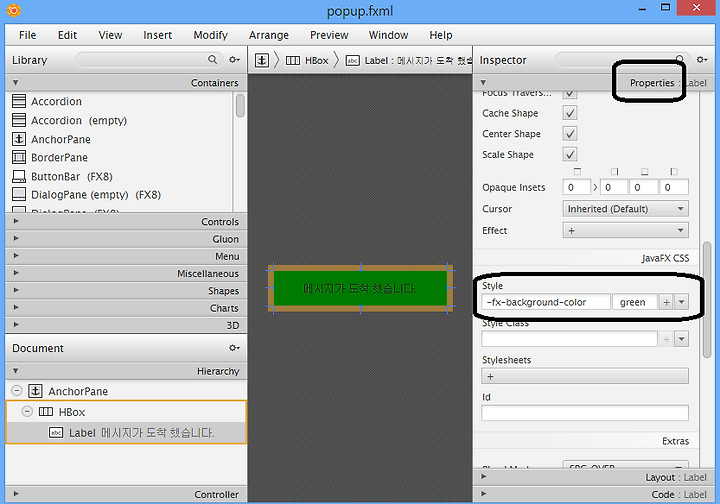Screen dimensions: 720x504
Task: Select the BorderPane library icon
Action: (19, 157)
